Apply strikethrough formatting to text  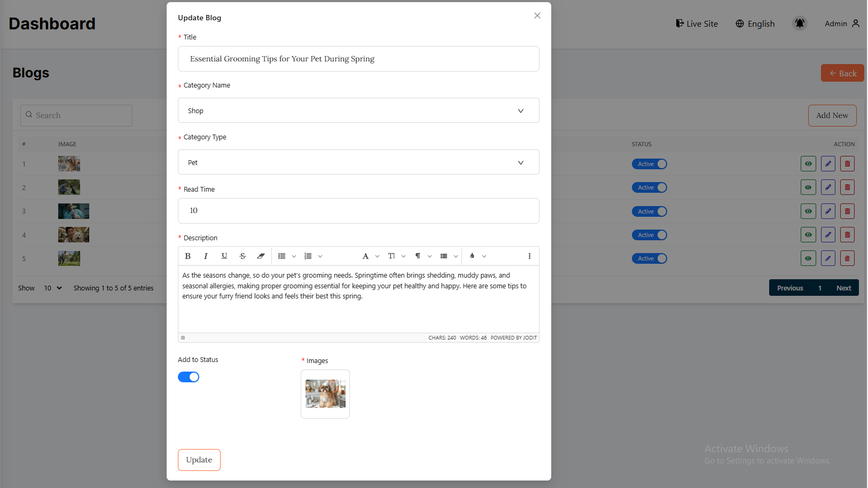(243, 256)
